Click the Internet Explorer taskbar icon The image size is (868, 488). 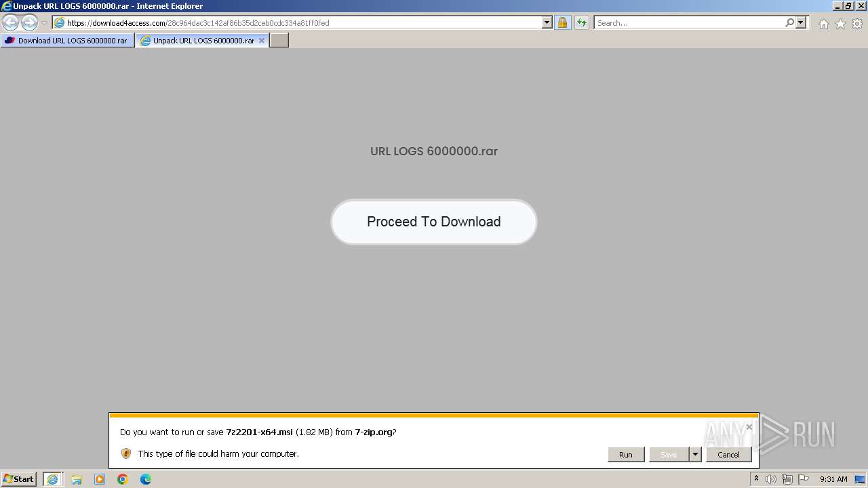click(x=53, y=479)
